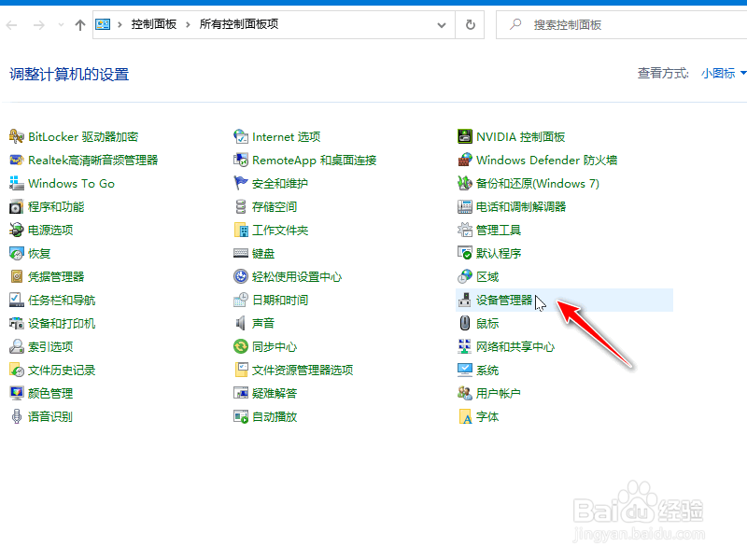This screenshot has height=560, width=747.
Task: Click the Windows To Go icon
Action: pos(16,183)
